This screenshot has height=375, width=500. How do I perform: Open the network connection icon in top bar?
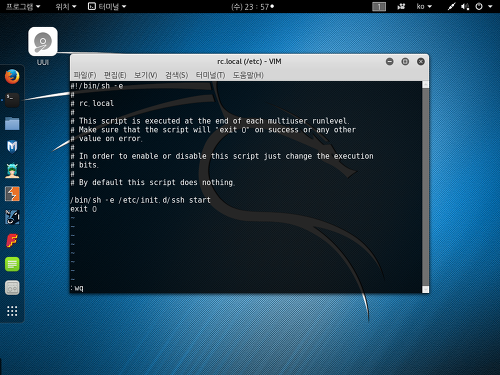451,6
